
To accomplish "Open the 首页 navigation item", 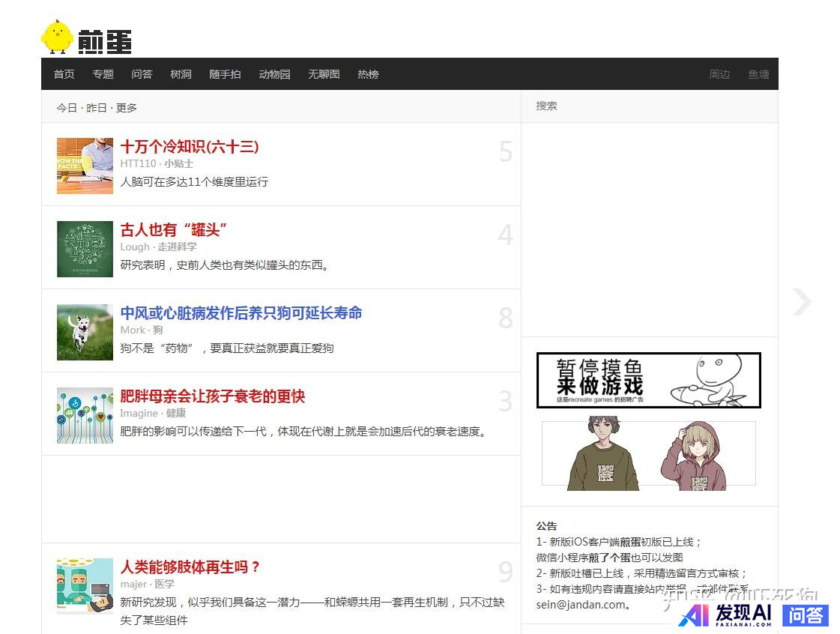I will point(64,74).
